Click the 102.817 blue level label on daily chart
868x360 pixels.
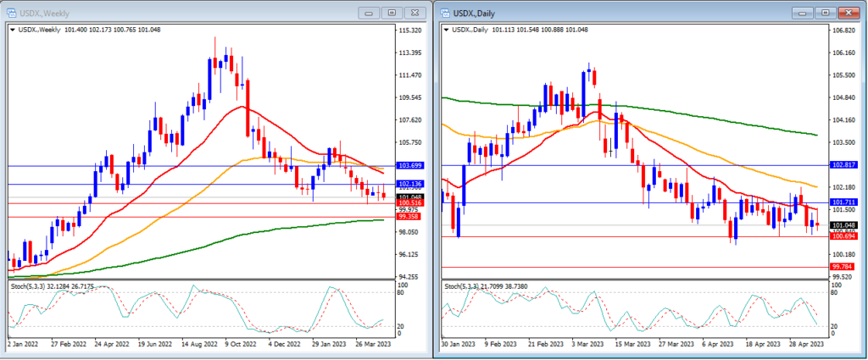coord(844,165)
